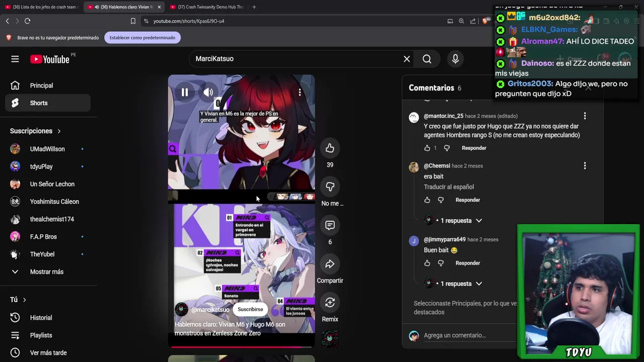Reload the page with the refresh icon
Viewport: 644px width, 362px height.
[28, 21]
